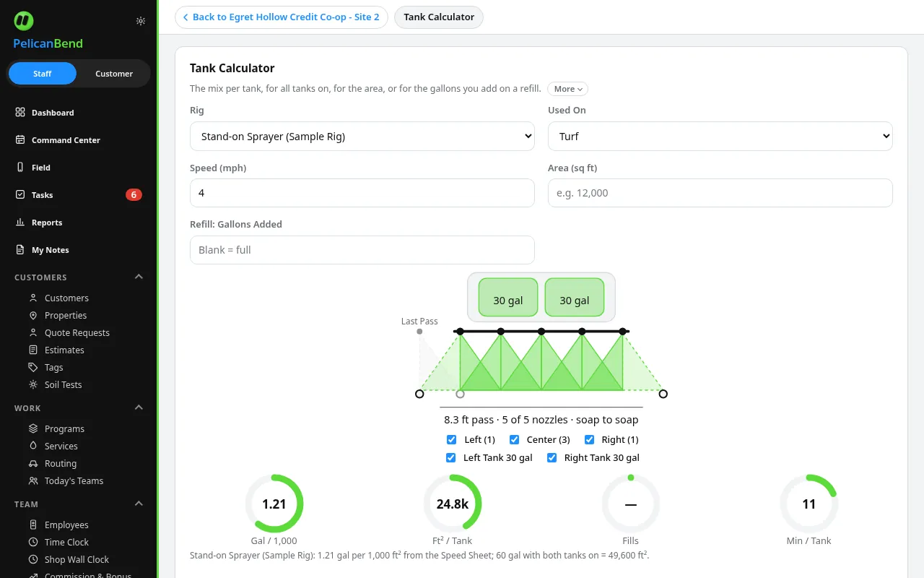Click the PelicanBend logo icon
The image size is (924, 578).
pyautogui.click(x=23, y=21)
